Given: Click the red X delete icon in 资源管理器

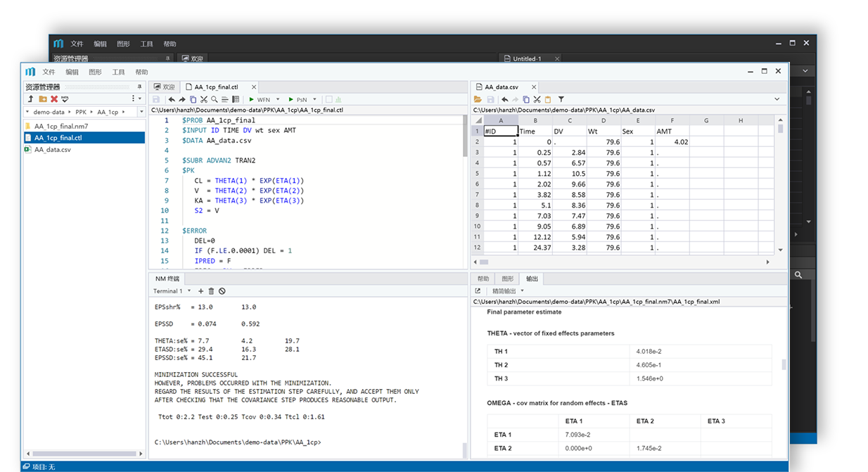Looking at the screenshot, I should pos(54,99).
